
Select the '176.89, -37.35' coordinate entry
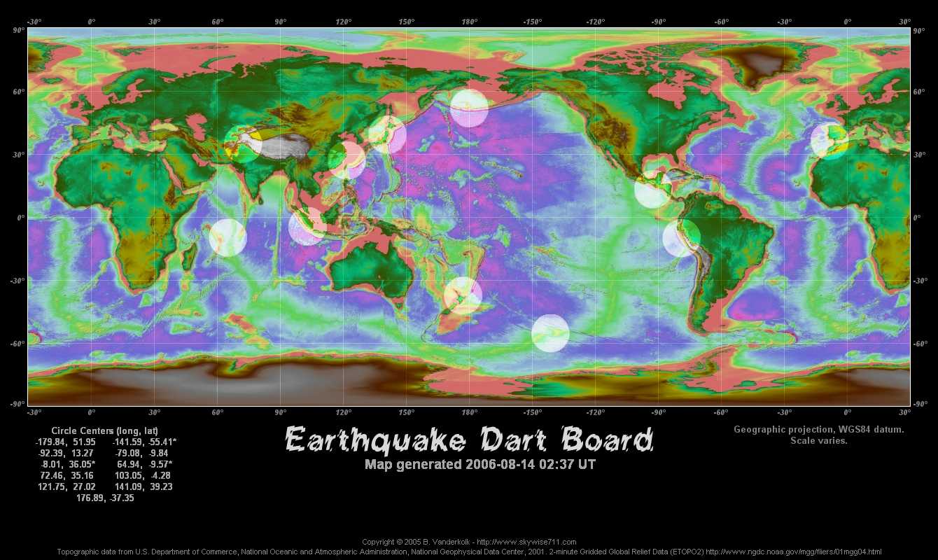(x=105, y=498)
